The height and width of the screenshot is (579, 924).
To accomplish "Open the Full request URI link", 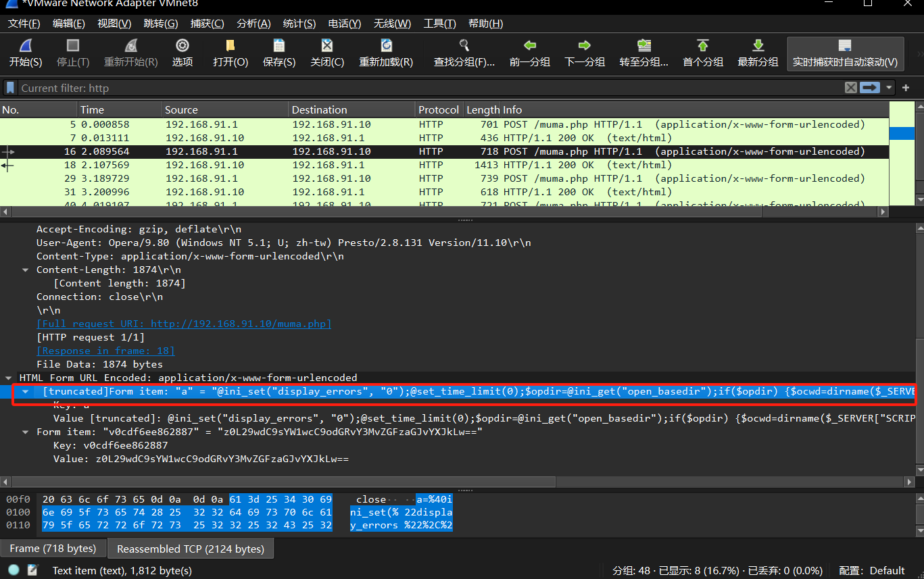I will pyautogui.click(x=184, y=324).
